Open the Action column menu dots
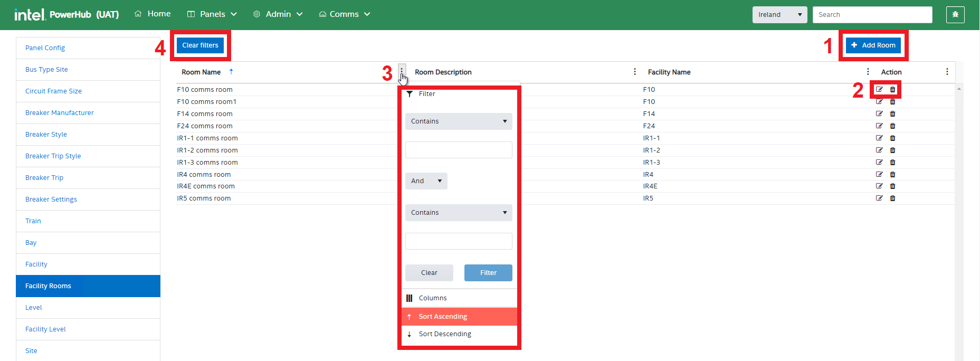 [947, 72]
